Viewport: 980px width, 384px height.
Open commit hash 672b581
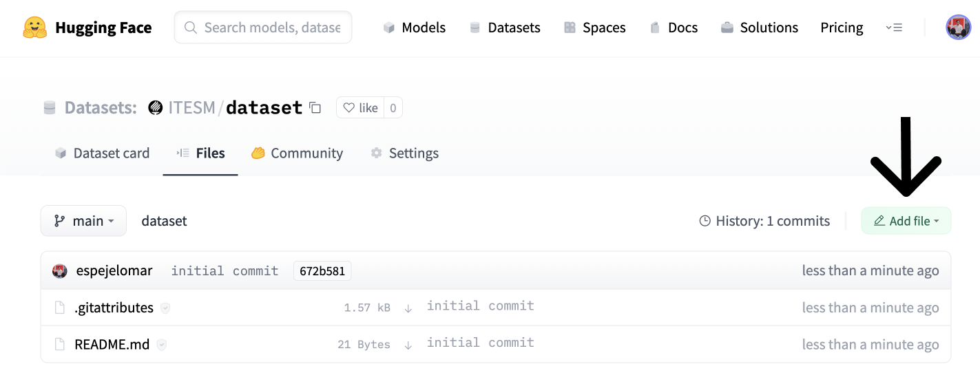point(322,270)
